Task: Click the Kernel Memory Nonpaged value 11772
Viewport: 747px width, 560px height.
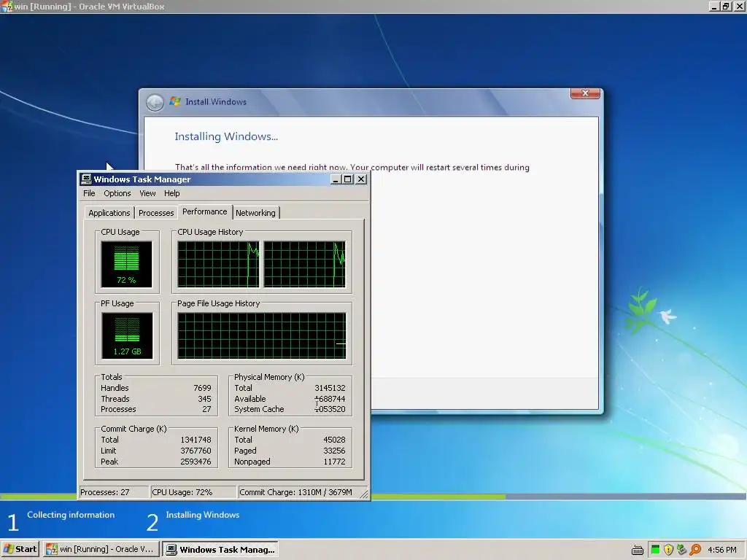Action: pos(334,462)
